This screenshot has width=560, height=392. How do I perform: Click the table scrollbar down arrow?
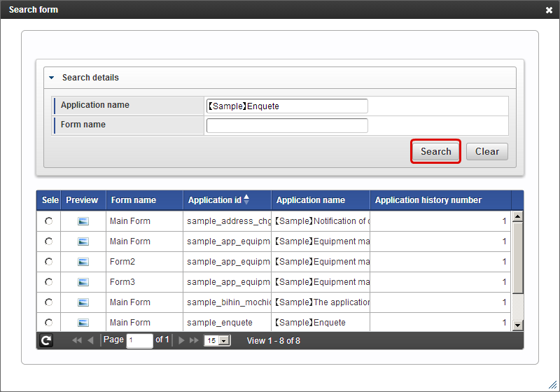pos(517,325)
